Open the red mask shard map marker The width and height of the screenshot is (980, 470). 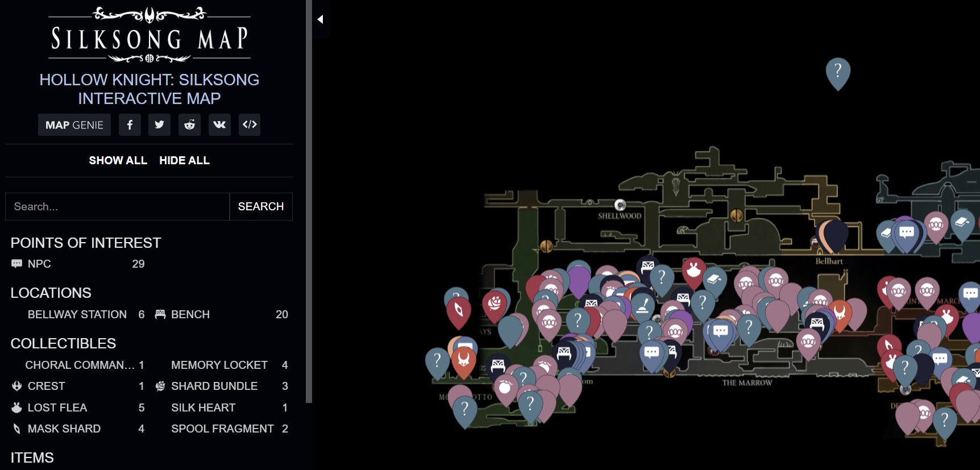(458, 311)
